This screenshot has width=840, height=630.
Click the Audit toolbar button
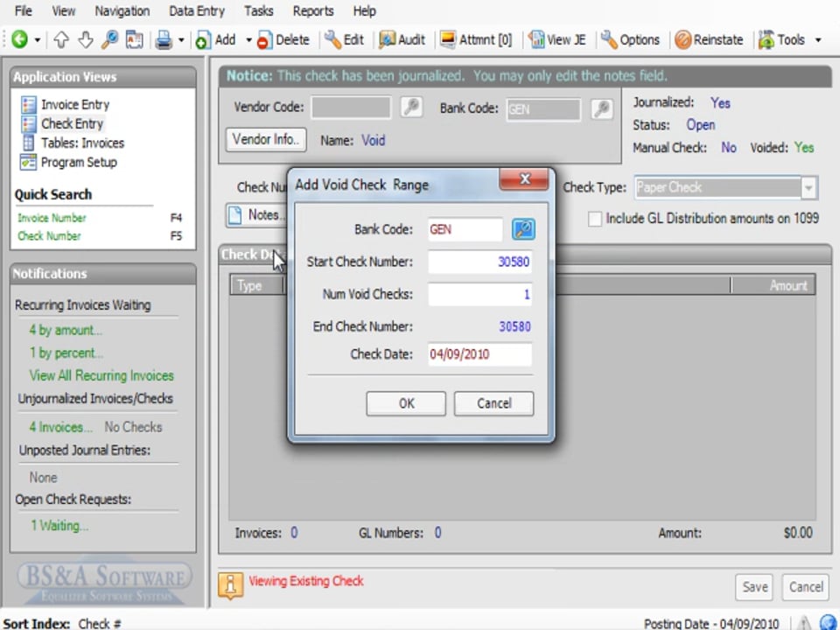click(402, 39)
